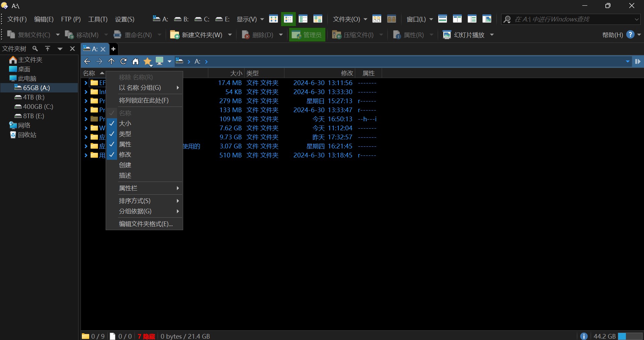Click the Administrator mode button
This screenshot has height=340, width=644.
(307, 35)
